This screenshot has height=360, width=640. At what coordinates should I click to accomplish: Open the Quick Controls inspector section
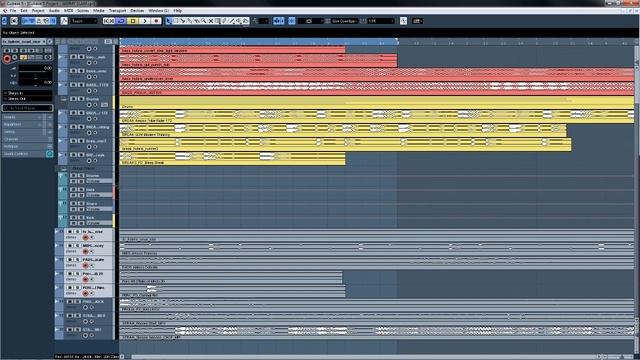pos(27,154)
